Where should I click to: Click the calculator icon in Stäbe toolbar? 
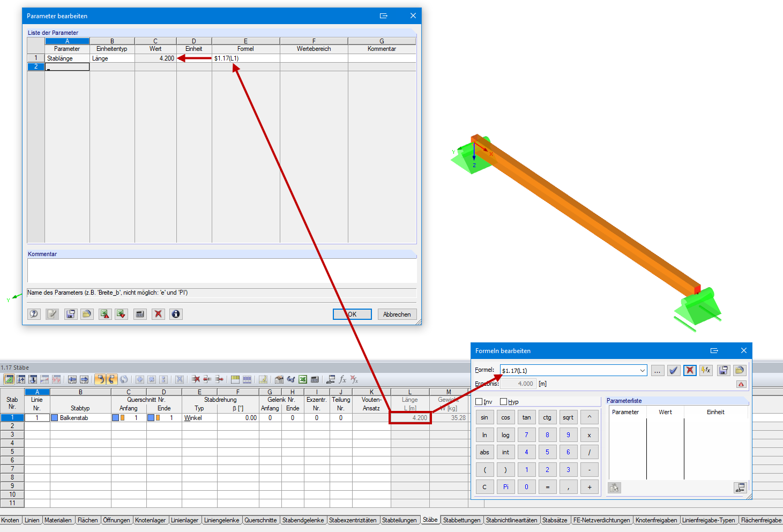315,379
